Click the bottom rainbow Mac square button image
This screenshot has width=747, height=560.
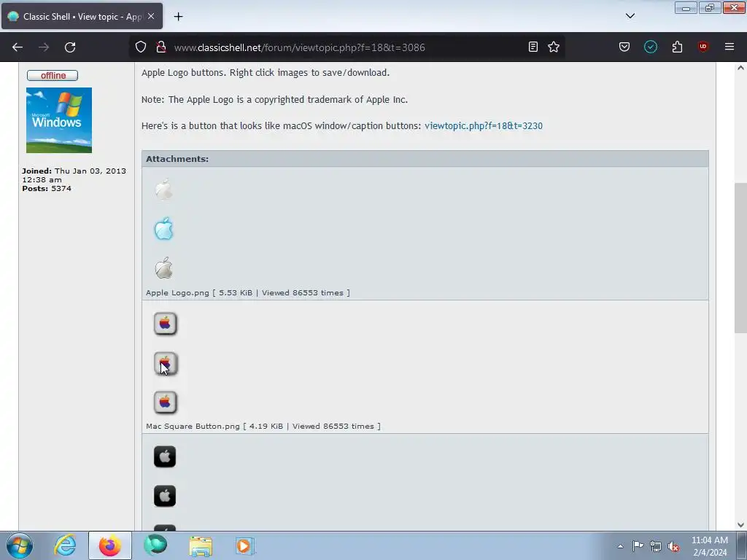tap(166, 402)
